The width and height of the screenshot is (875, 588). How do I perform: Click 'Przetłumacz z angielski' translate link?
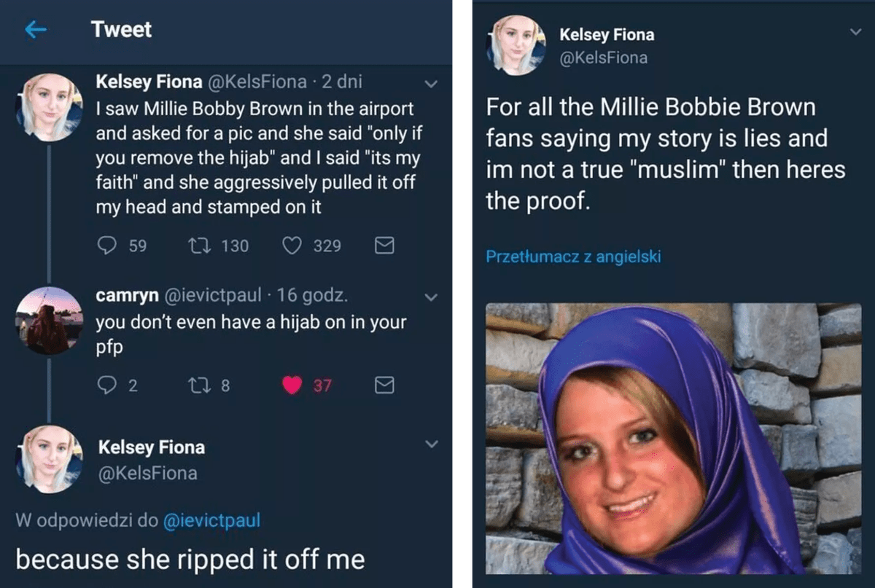(573, 256)
